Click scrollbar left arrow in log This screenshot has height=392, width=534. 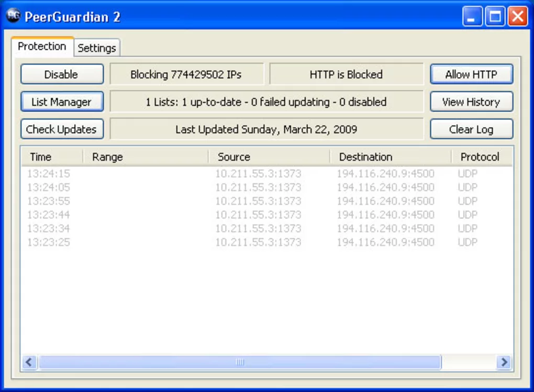[30, 362]
